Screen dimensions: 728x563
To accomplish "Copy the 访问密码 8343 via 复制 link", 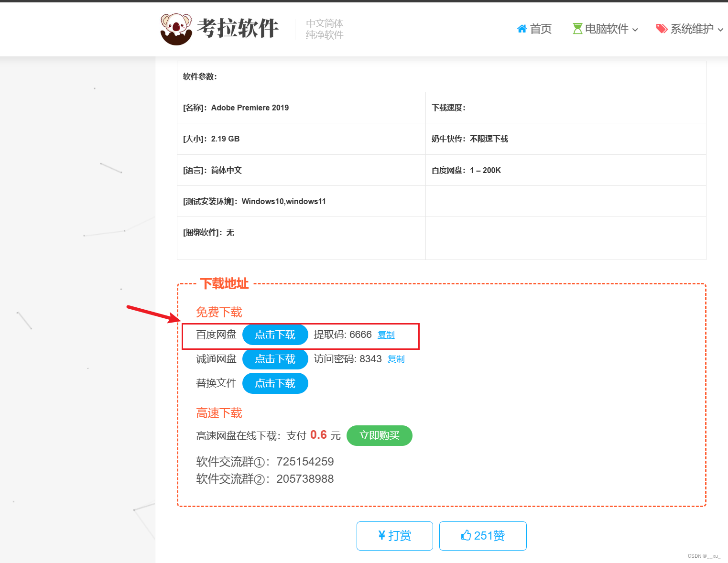I will pos(396,359).
